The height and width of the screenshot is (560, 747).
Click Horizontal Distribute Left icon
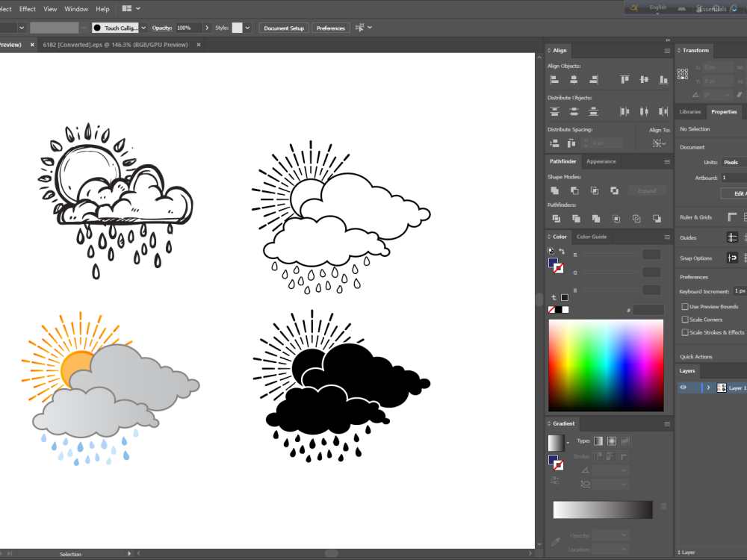click(624, 111)
